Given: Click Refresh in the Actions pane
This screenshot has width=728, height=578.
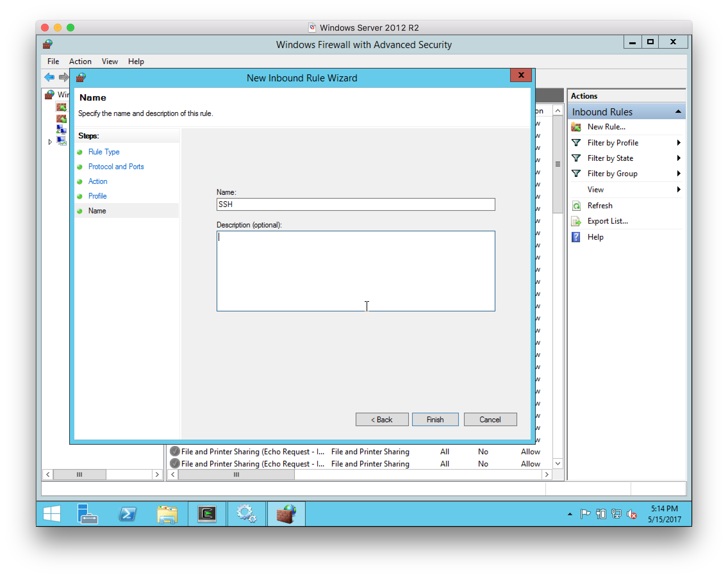Looking at the screenshot, I should pyautogui.click(x=600, y=206).
